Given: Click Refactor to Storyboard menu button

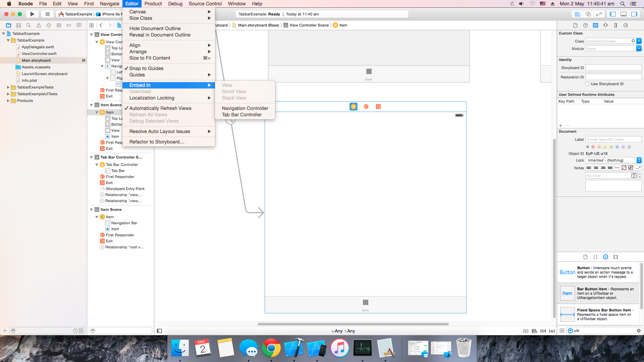Looking at the screenshot, I should [x=157, y=141].
